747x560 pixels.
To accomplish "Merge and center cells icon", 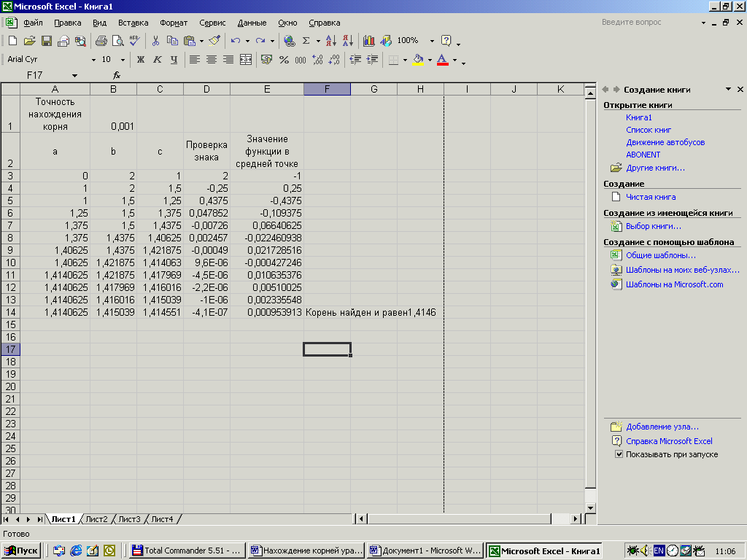I will click(246, 60).
